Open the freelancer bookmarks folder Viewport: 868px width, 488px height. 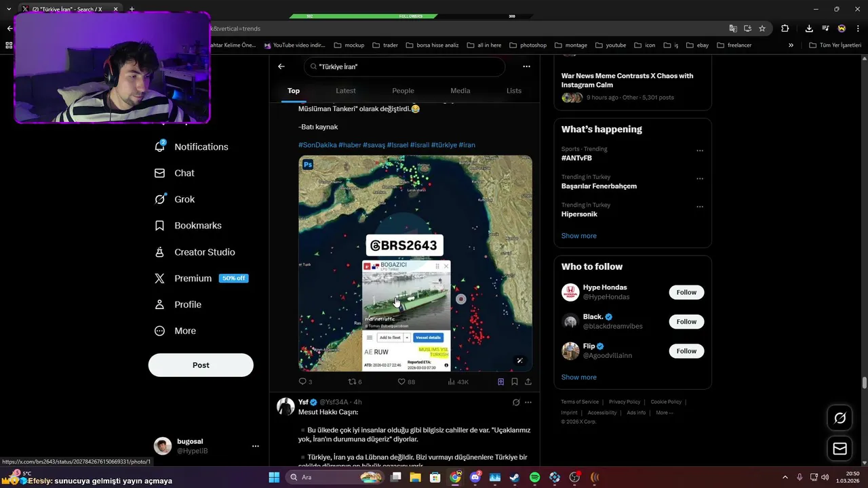point(734,45)
